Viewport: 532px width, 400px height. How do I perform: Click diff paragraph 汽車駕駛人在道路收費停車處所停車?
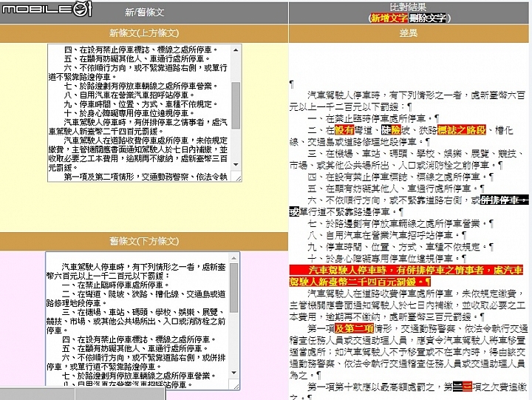point(407,305)
